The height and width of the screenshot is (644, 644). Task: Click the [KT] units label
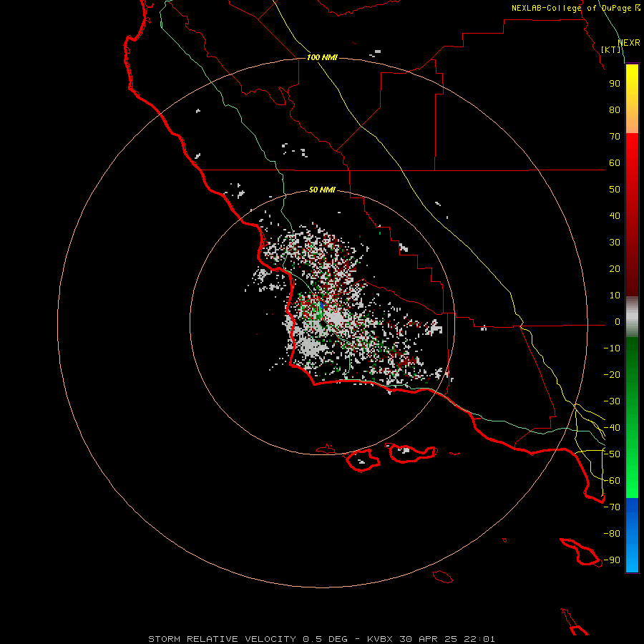611,49
